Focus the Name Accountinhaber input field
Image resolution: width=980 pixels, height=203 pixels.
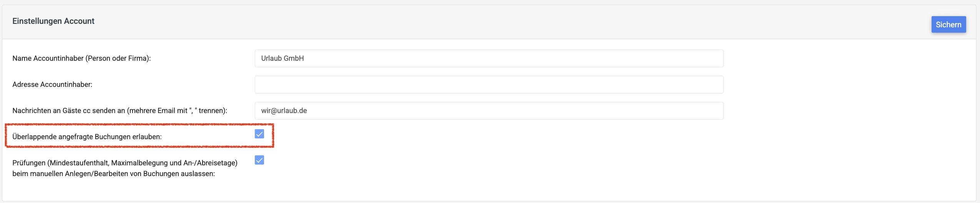pyautogui.click(x=489, y=58)
